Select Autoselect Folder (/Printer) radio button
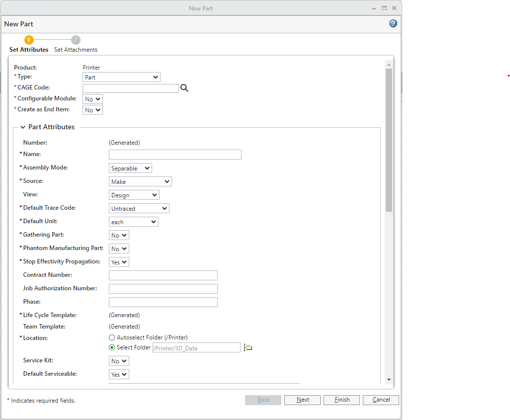The width and height of the screenshot is (510, 420). (x=112, y=337)
